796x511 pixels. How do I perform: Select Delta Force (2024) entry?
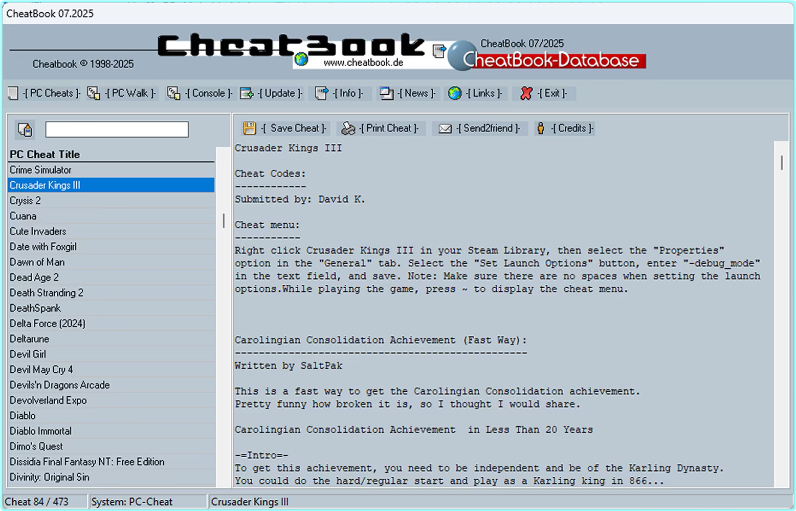click(x=112, y=324)
